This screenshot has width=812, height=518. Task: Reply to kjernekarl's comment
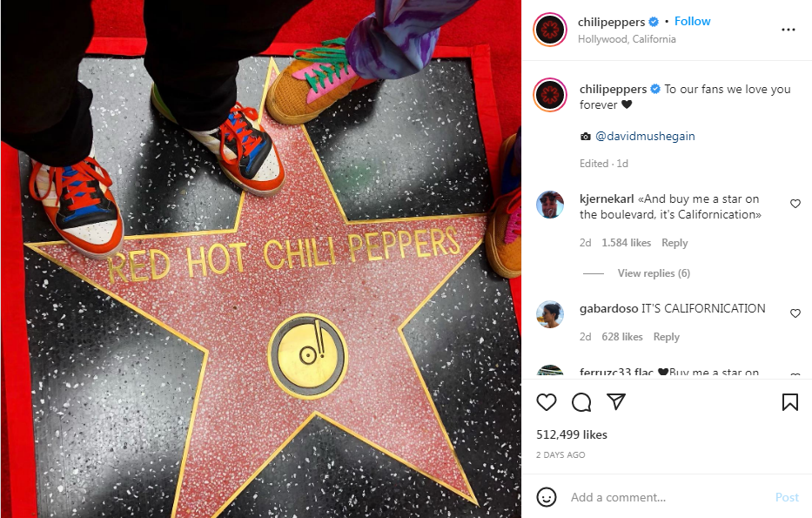pos(674,243)
